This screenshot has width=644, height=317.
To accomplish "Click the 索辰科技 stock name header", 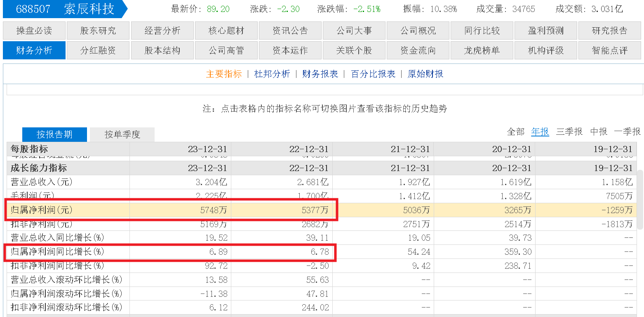I will point(89,9).
